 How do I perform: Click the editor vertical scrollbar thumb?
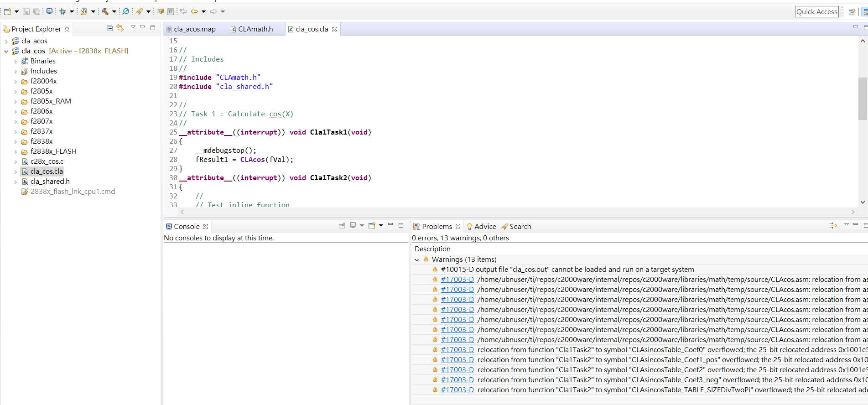click(x=862, y=98)
